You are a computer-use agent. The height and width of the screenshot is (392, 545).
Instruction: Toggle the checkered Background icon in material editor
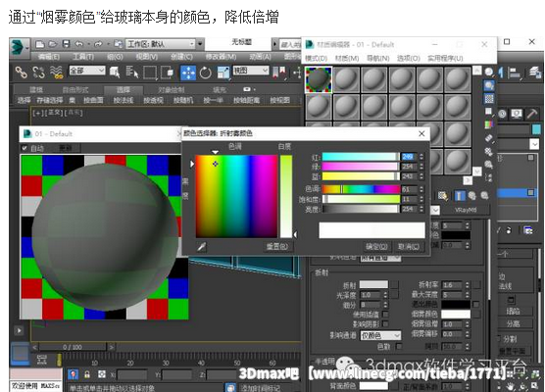coord(489,99)
